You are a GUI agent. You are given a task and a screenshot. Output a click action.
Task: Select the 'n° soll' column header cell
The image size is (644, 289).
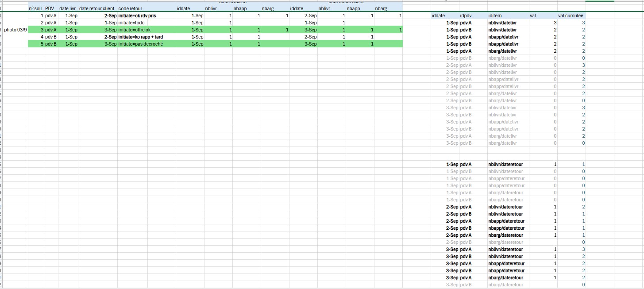35,8
